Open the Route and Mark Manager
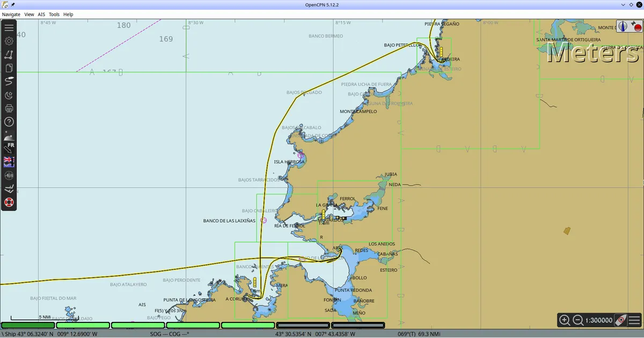 [x=9, y=68]
